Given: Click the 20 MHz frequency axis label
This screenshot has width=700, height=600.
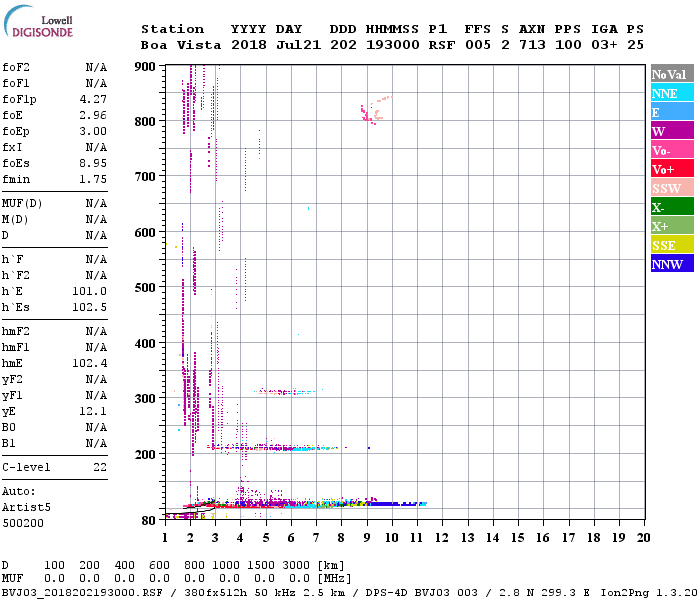Looking at the screenshot, I should (x=644, y=538).
